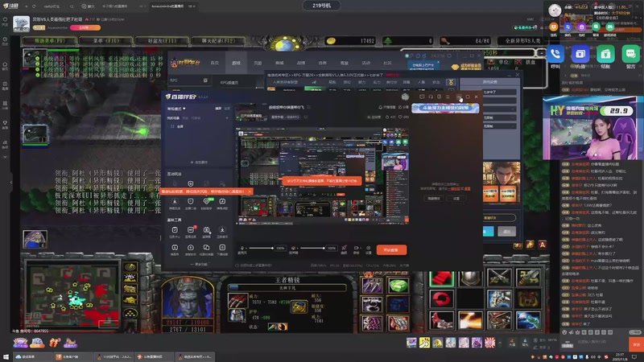Screen dimensions: 644x362
Task: Open picture quality icon left of start button
Action: tap(345, 249)
